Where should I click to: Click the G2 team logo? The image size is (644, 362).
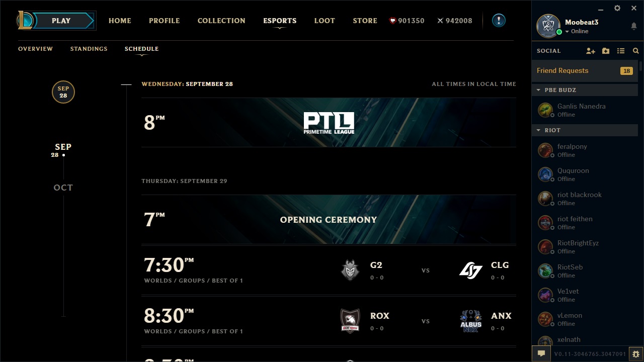click(350, 270)
